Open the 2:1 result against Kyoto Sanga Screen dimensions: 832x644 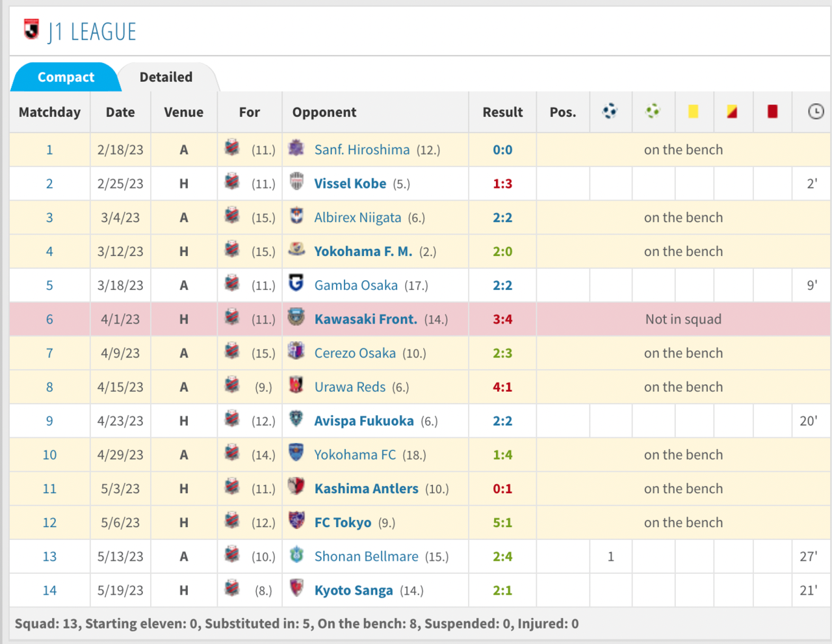[x=502, y=590]
